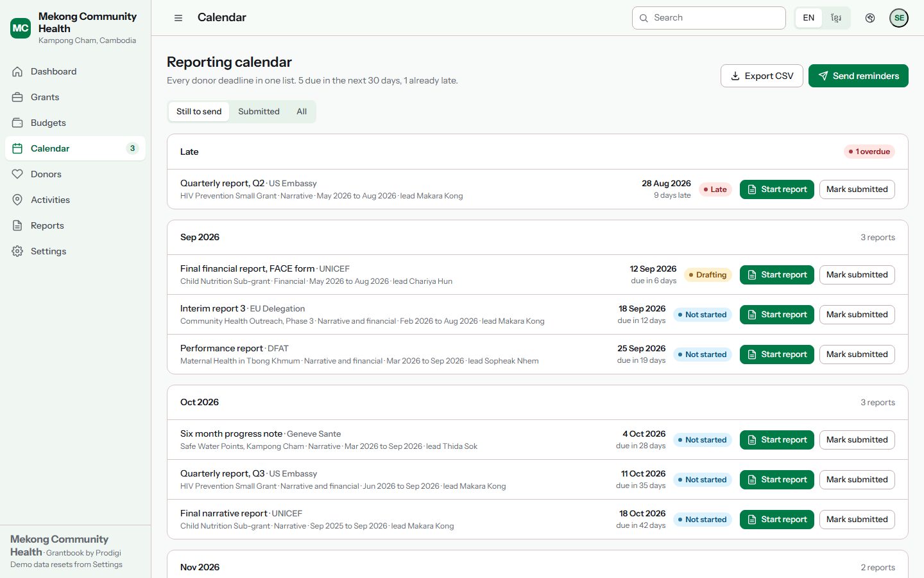924x578 pixels.
Task: Click the 28 Aug 2026 due date
Action: click(666, 183)
